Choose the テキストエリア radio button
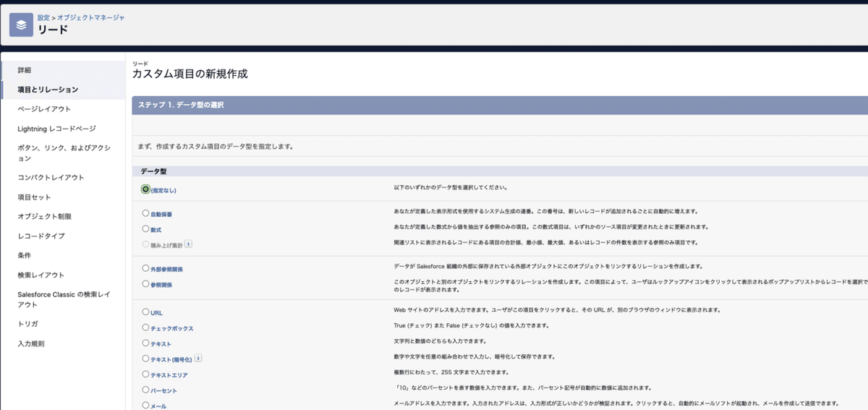The image size is (868, 410). [x=145, y=374]
